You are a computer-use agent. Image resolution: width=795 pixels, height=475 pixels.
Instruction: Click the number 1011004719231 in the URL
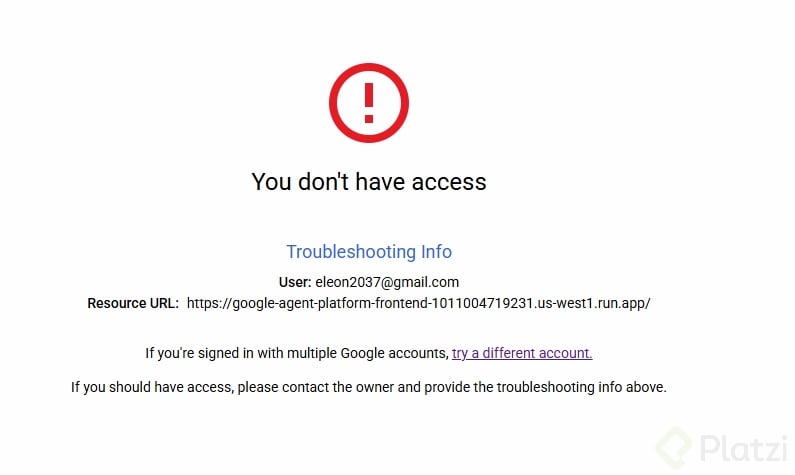(482, 303)
